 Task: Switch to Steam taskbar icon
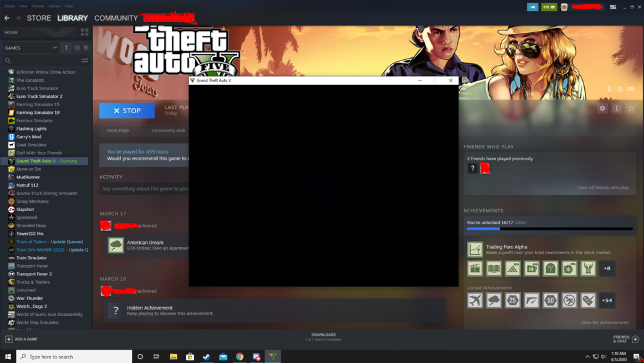click(x=206, y=357)
